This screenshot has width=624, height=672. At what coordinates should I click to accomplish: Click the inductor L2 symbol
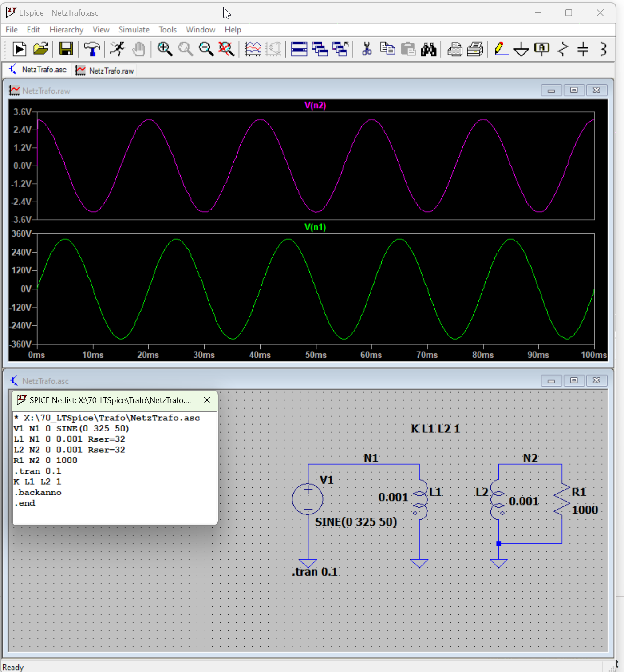498,500
